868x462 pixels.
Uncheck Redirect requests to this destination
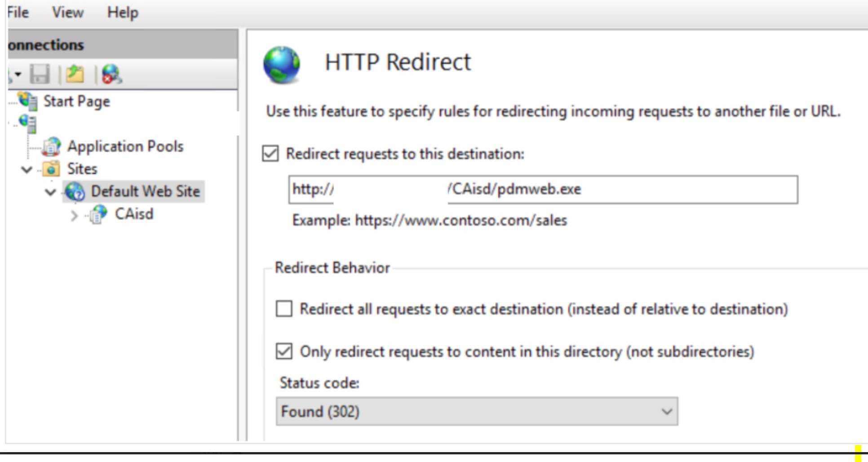point(270,154)
